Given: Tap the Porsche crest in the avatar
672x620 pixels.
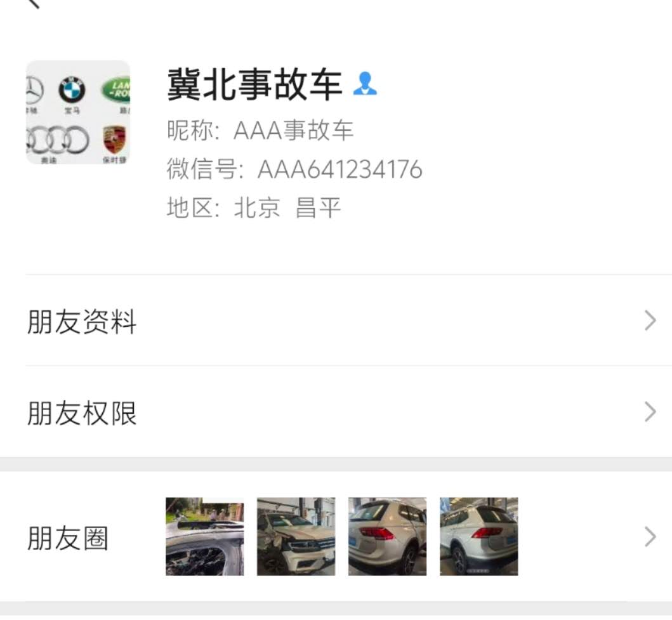Looking at the screenshot, I should (114, 140).
